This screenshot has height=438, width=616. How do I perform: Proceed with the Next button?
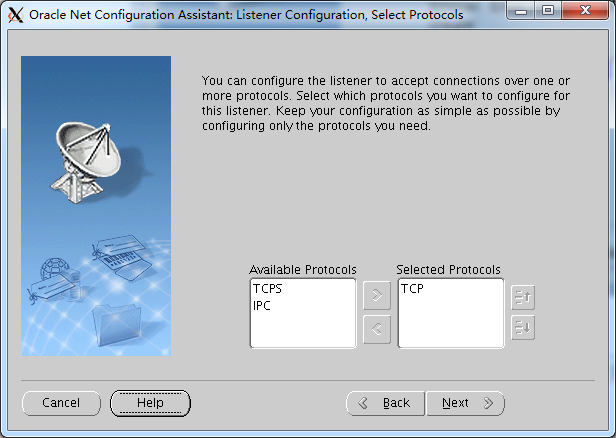465,403
